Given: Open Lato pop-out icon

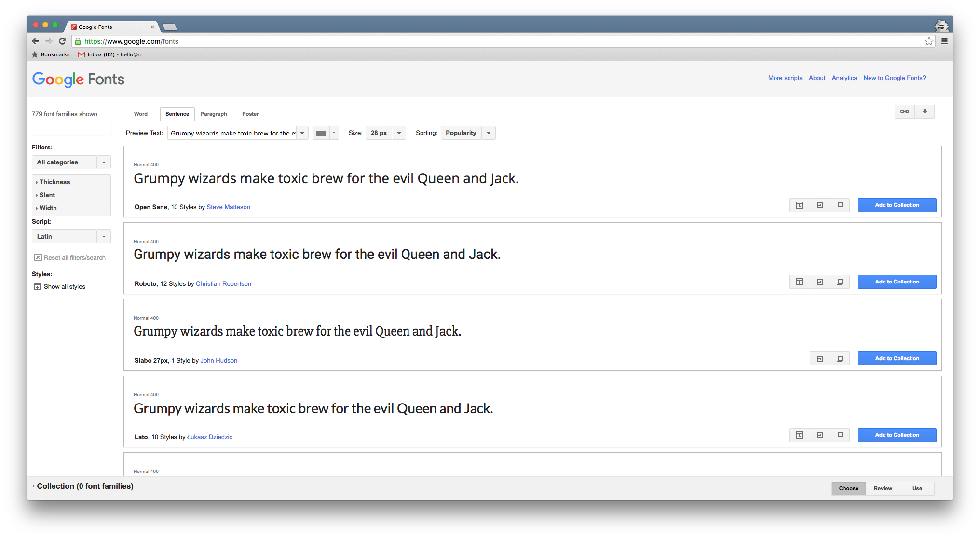Looking at the screenshot, I should [840, 435].
